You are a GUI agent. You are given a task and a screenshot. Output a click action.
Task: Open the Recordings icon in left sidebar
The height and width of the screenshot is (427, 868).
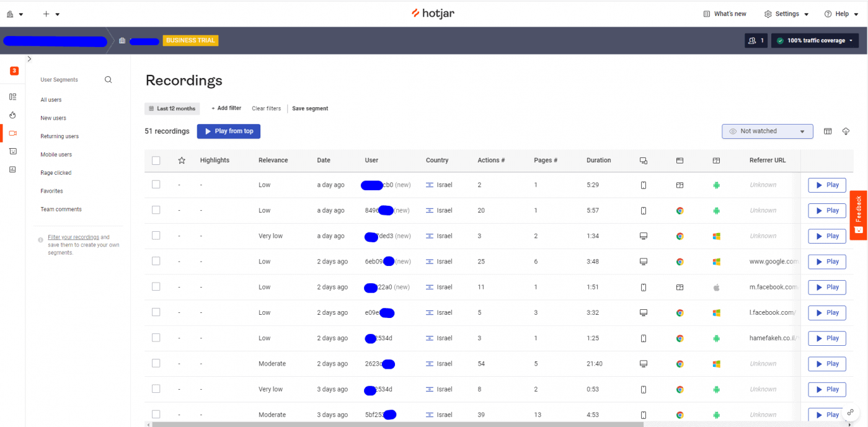[x=12, y=133]
